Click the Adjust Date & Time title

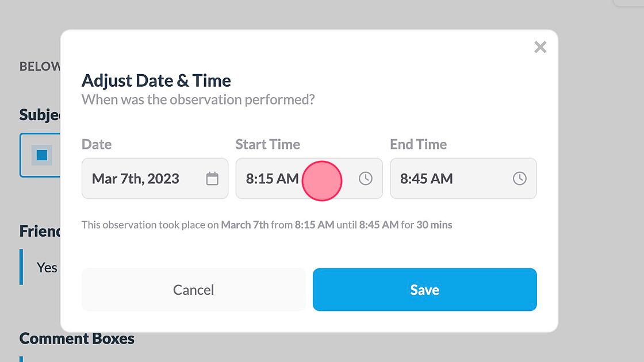156,80
